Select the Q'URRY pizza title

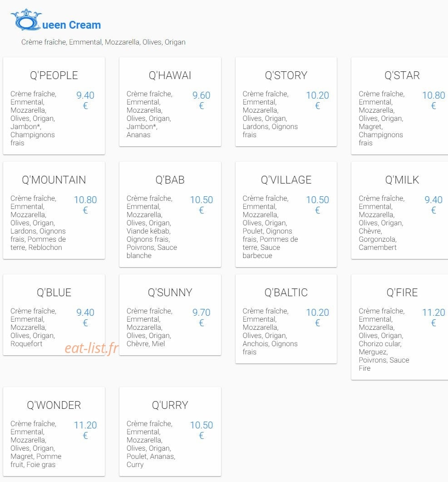170,405
